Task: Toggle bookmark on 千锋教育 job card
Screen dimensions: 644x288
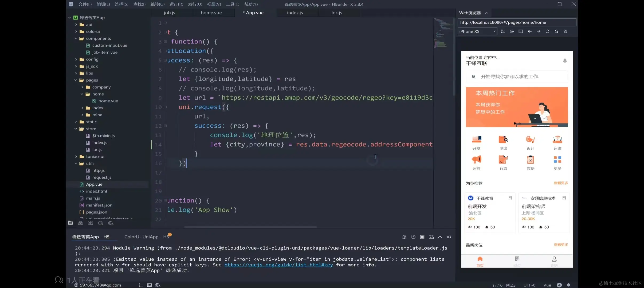Action: point(510,198)
